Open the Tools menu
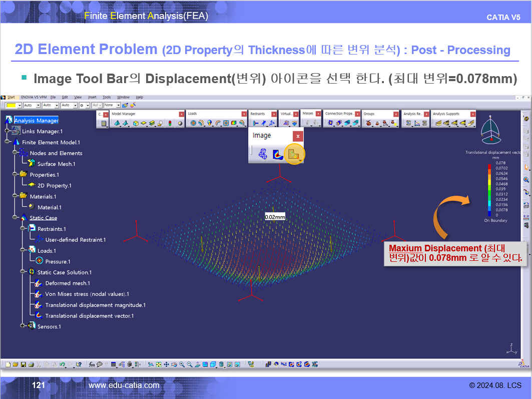 point(107,97)
